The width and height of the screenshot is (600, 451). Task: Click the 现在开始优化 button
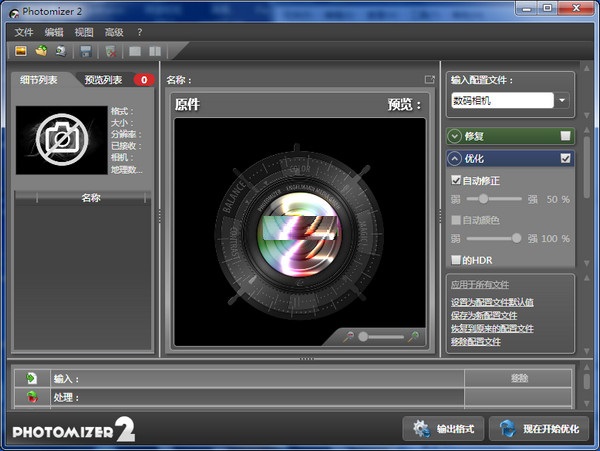[539, 428]
